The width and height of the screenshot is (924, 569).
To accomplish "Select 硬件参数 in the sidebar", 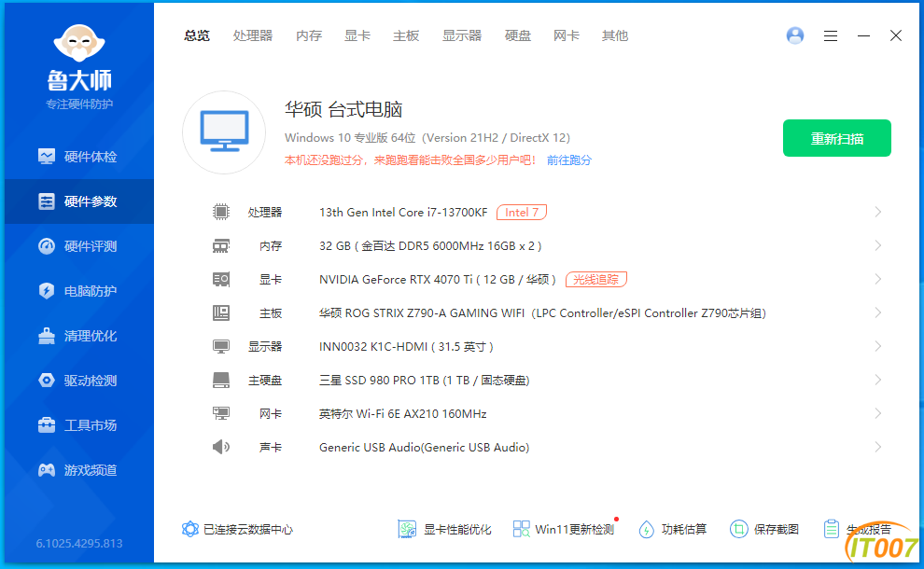I will [79, 201].
